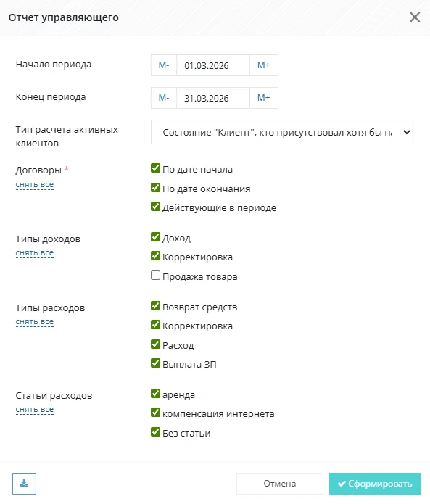Click the download icon button
The image size is (430, 504).
point(24,484)
